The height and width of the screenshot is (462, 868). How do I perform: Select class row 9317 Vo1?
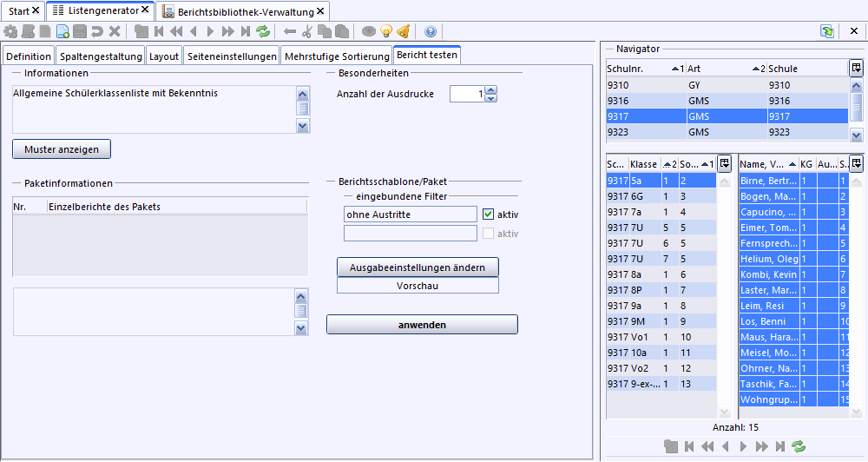coord(661,337)
